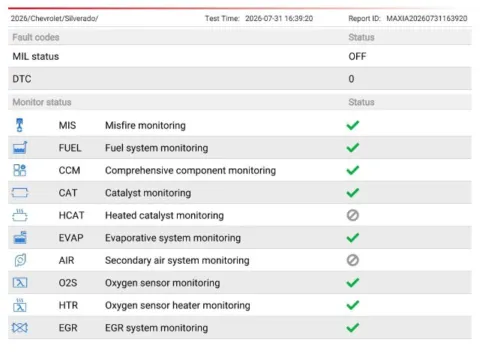Click the EGR system monitoring icon

(20, 328)
